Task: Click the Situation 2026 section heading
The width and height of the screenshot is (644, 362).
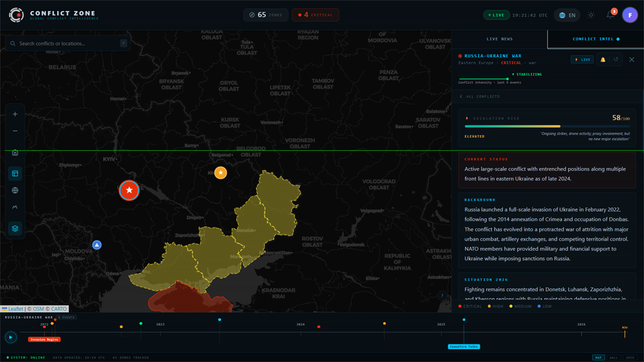Action: 486,279
